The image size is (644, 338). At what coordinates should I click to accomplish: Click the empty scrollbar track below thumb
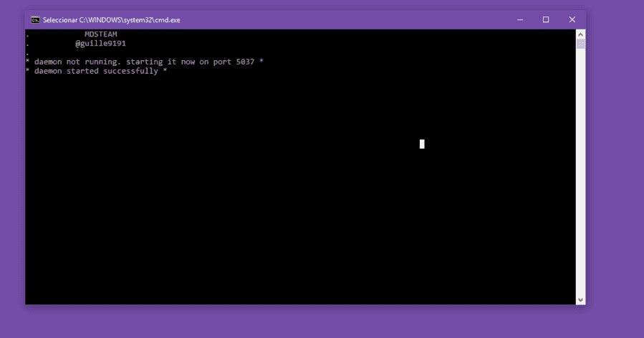580,173
